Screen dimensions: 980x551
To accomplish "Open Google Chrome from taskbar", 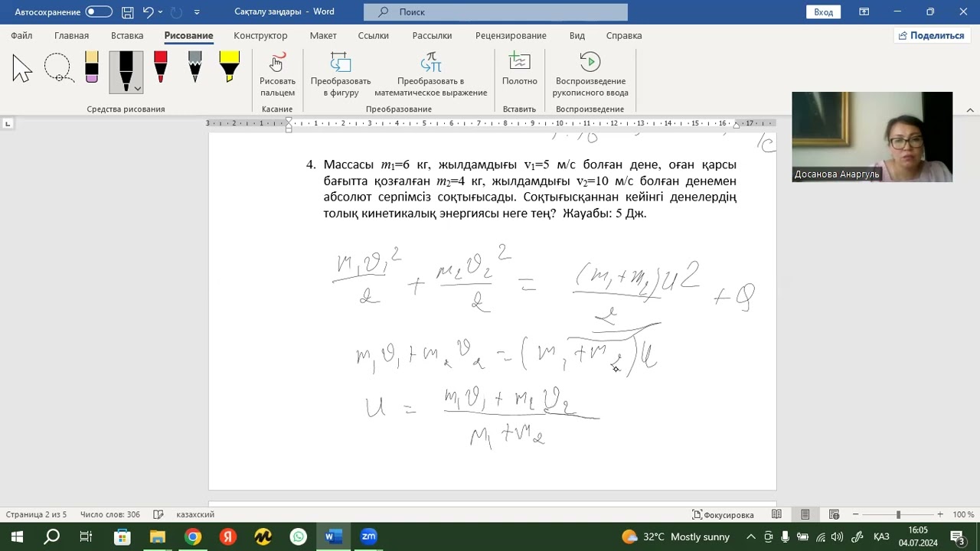I will pyautogui.click(x=193, y=536).
